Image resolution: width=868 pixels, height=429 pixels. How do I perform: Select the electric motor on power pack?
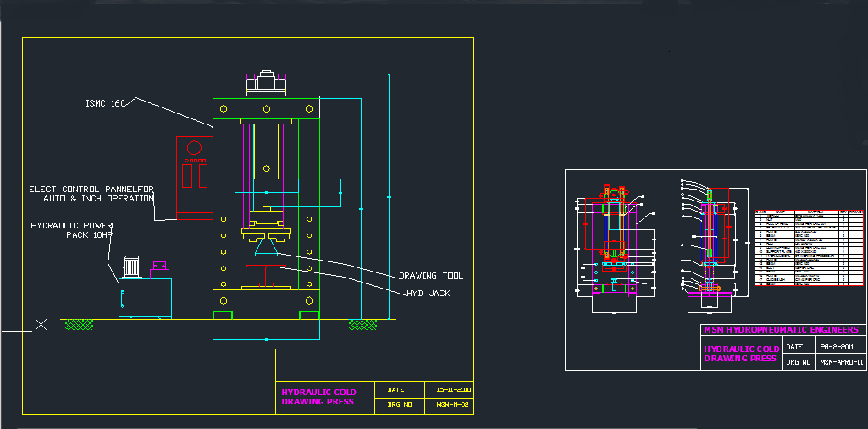(x=132, y=267)
